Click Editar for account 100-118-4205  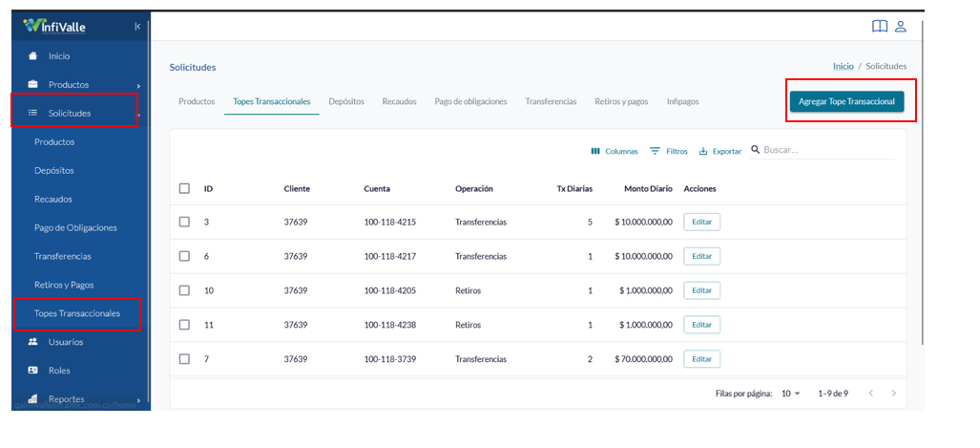point(702,290)
